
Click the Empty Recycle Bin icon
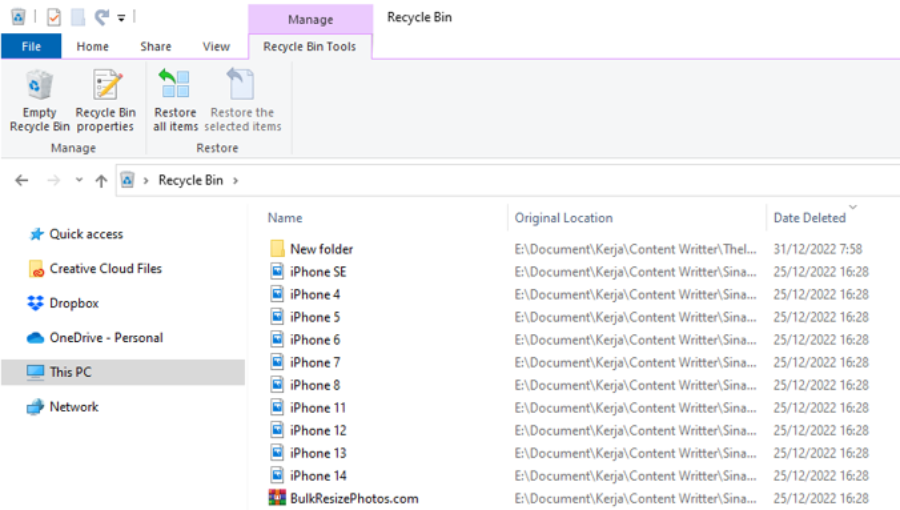point(39,86)
